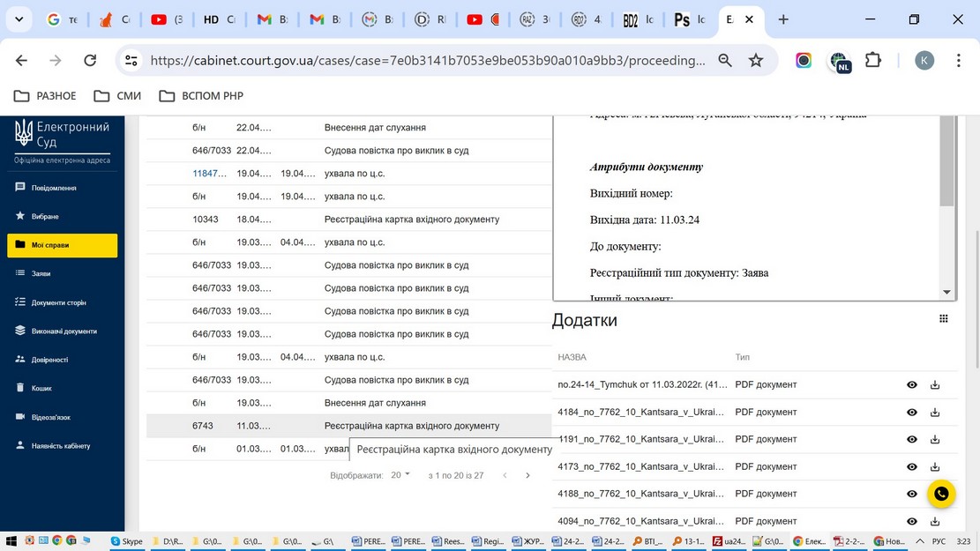Open ВСПОМ РНР bookmarks folder
Screen dimensions: 980x551
click(200, 95)
